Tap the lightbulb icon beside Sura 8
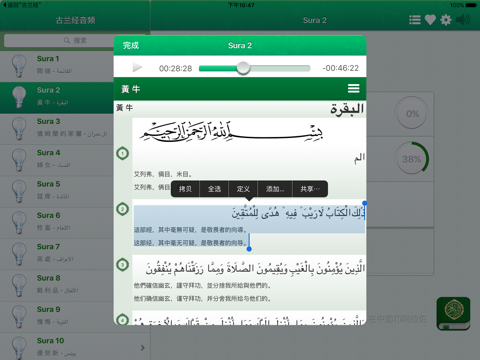 pos(19,285)
